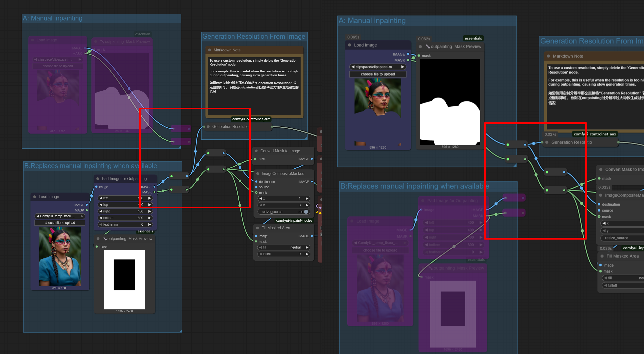Viewport: 644px width, 354px height.
Task: Select the left 'Generation Resolution From Image' group title
Action: point(254,37)
